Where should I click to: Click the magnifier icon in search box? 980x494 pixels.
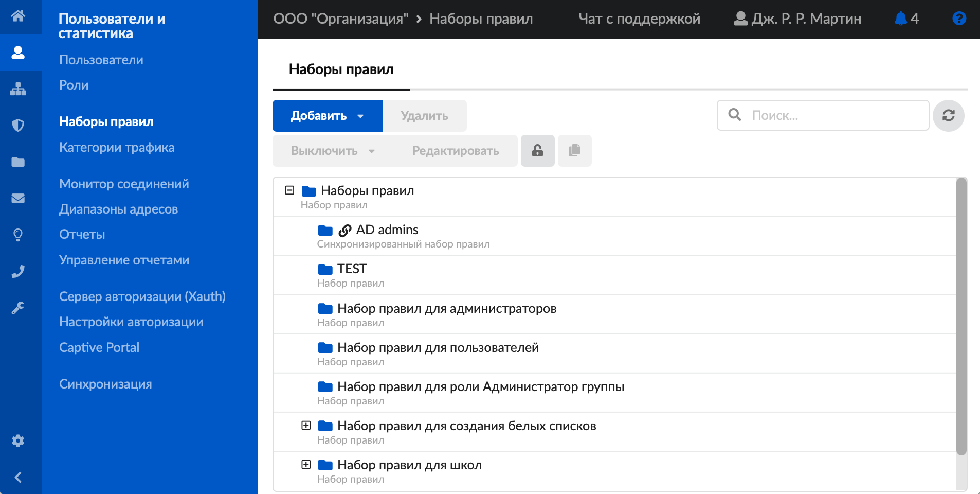point(735,115)
